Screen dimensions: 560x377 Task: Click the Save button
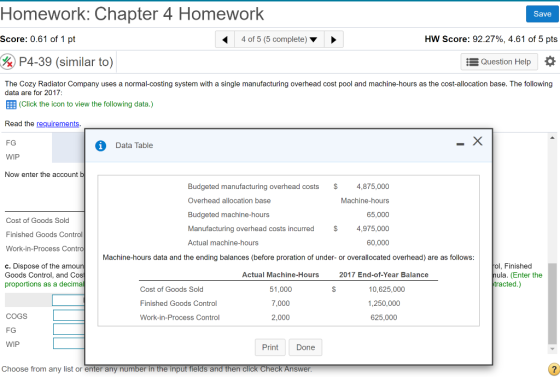[x=542, y=14]
